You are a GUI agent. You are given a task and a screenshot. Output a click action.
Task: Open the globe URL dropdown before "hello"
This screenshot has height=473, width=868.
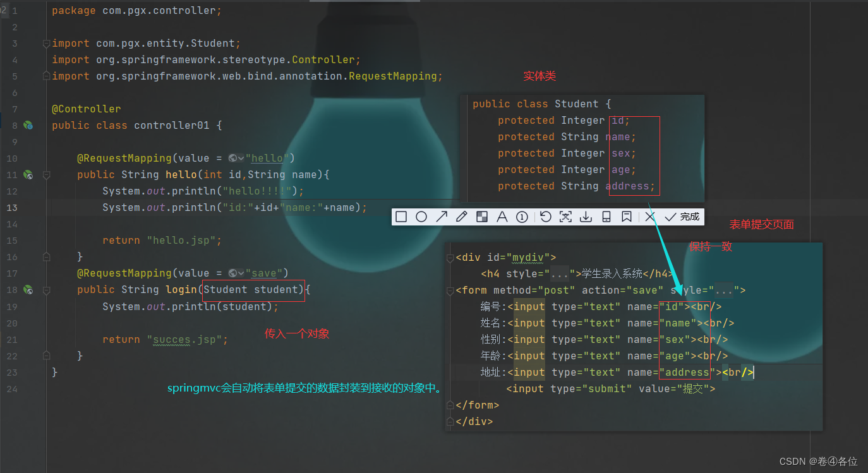(236, 159)
